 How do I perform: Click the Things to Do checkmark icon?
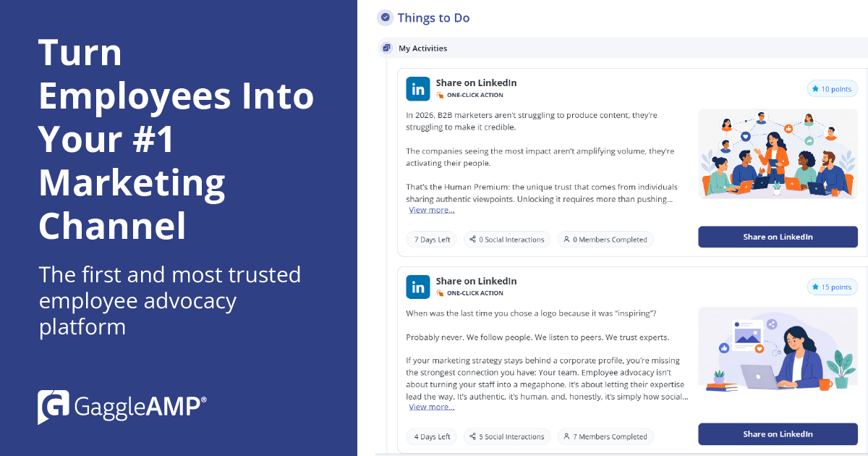pyautogui.click(x=386, y=18)
